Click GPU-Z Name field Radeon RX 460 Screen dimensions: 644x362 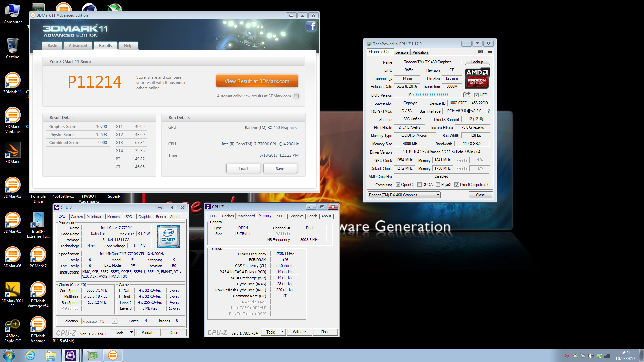pos(427,62)
